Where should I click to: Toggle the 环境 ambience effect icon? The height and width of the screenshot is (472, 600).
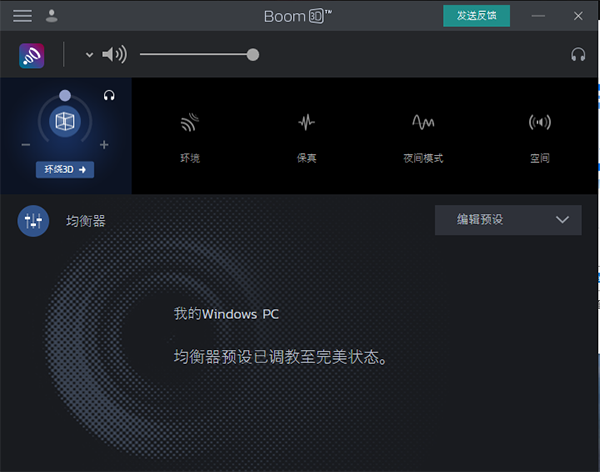click(190, 122)
